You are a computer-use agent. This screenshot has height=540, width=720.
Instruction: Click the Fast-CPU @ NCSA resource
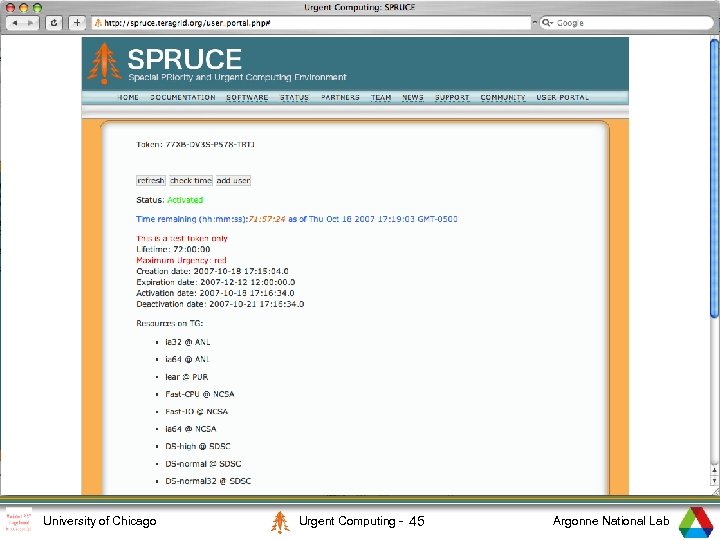tap(200, 394)
